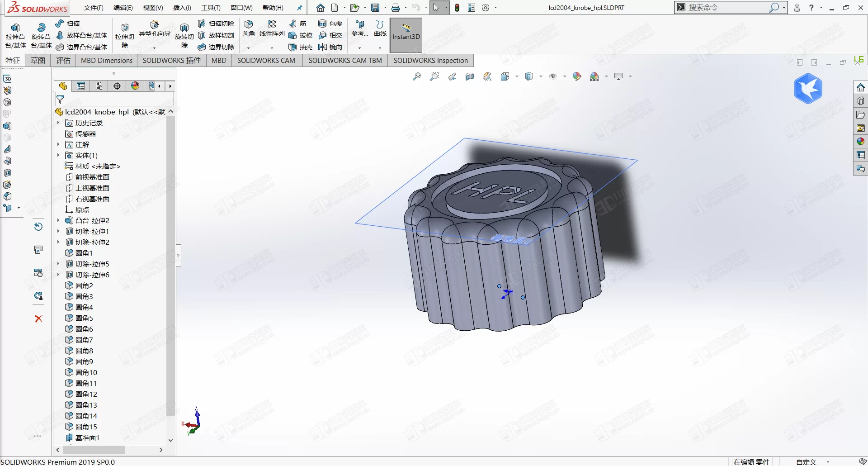
Task: Click the Revolved Boss/Base (旋转凸台/基体) tool
Action: click(x=41, y=36)
